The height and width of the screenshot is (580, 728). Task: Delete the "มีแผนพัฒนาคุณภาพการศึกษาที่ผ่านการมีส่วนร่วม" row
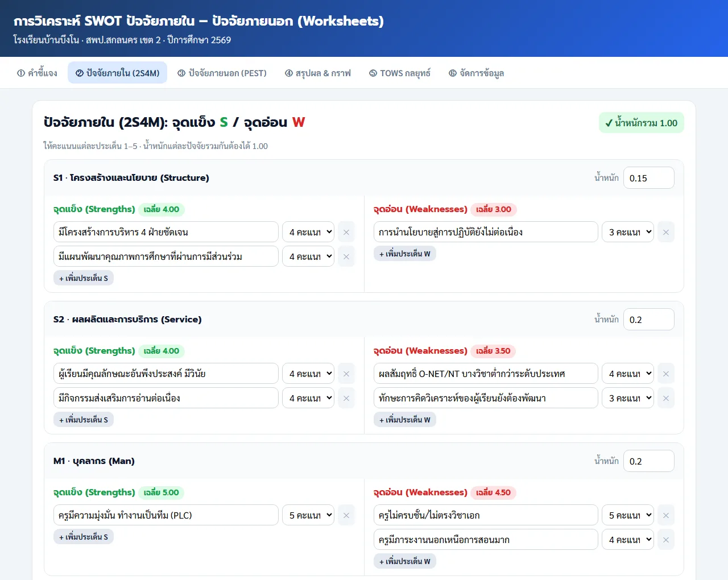point(346,256)
